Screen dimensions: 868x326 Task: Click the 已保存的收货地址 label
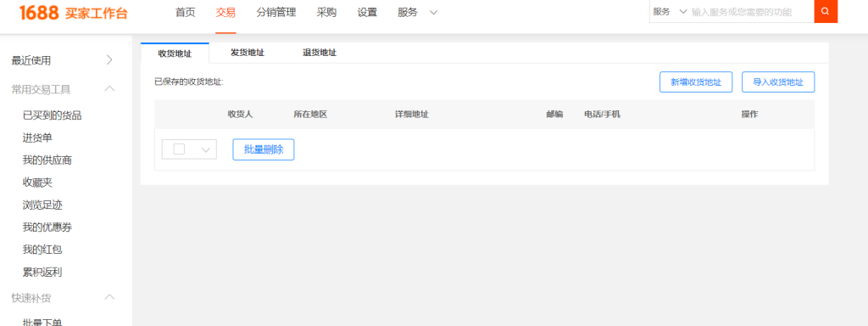[x=189, y=82]
